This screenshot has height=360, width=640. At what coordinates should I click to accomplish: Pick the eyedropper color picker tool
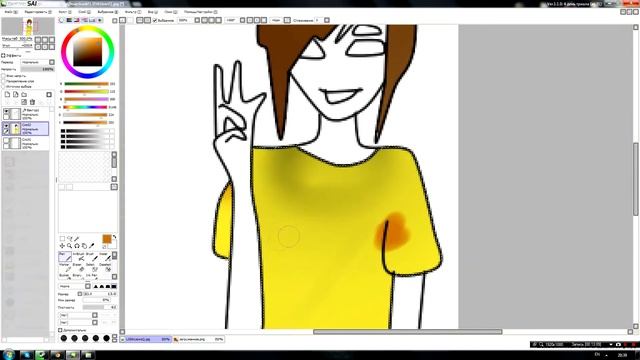pos(91,246)
